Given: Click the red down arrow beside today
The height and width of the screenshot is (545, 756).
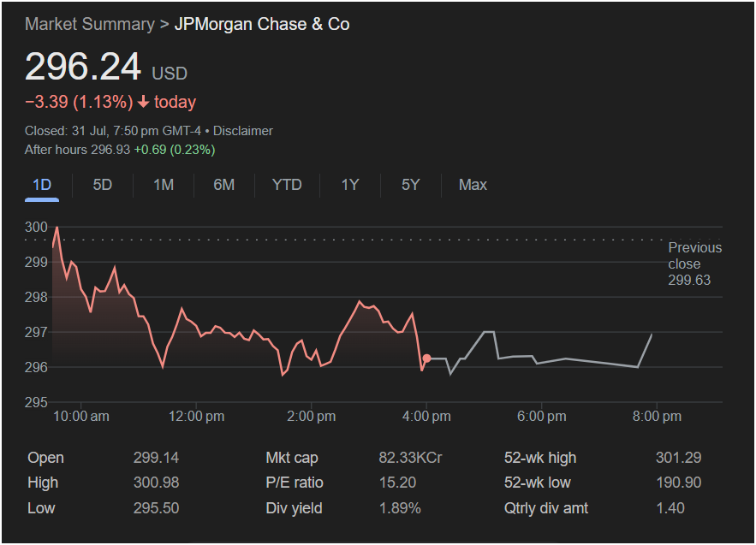Looking at the screenshot, I should pyautogui.click(x=143, y=103).
